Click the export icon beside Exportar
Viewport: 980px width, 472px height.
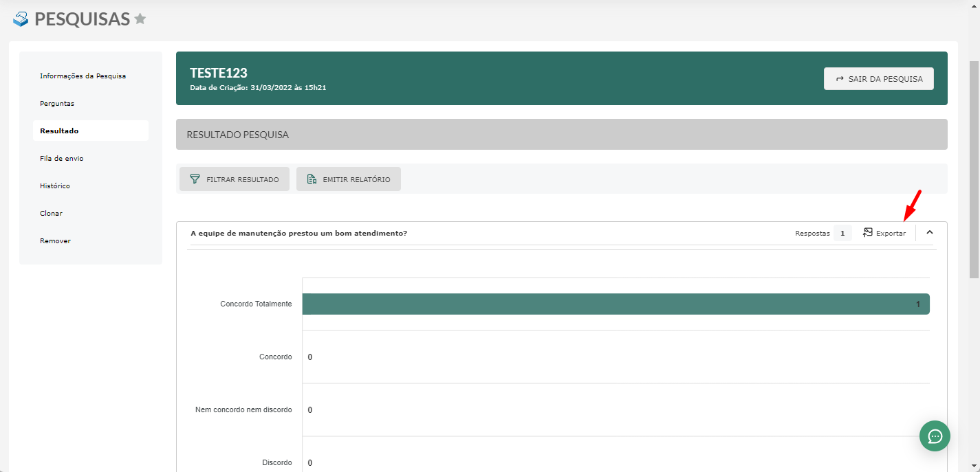[868, 233]
